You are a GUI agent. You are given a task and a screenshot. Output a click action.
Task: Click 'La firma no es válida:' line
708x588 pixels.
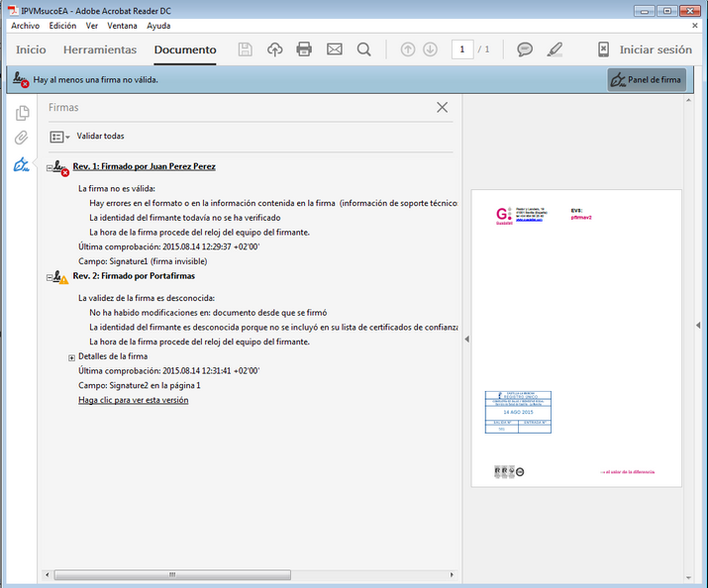pos(117,189)
